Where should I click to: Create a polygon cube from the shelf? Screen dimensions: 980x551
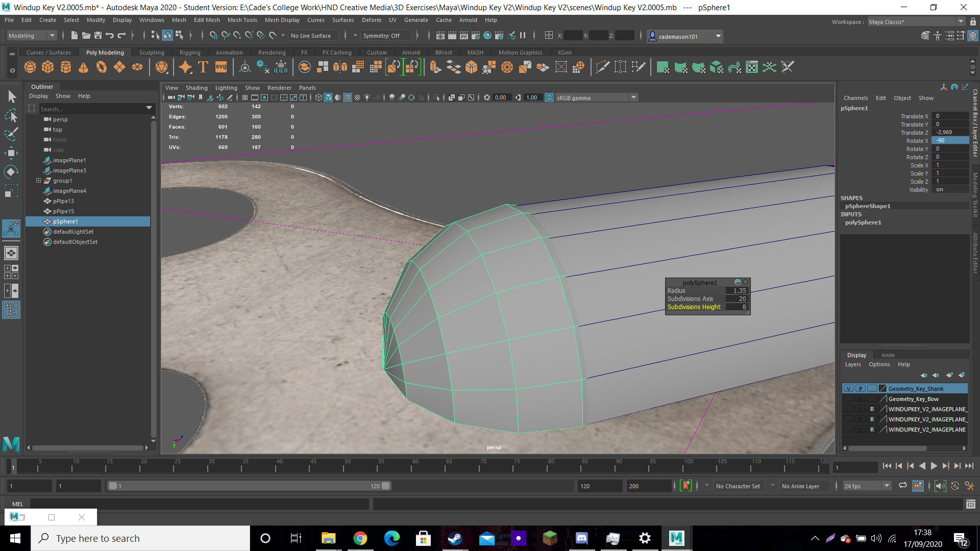pos(48,67)
